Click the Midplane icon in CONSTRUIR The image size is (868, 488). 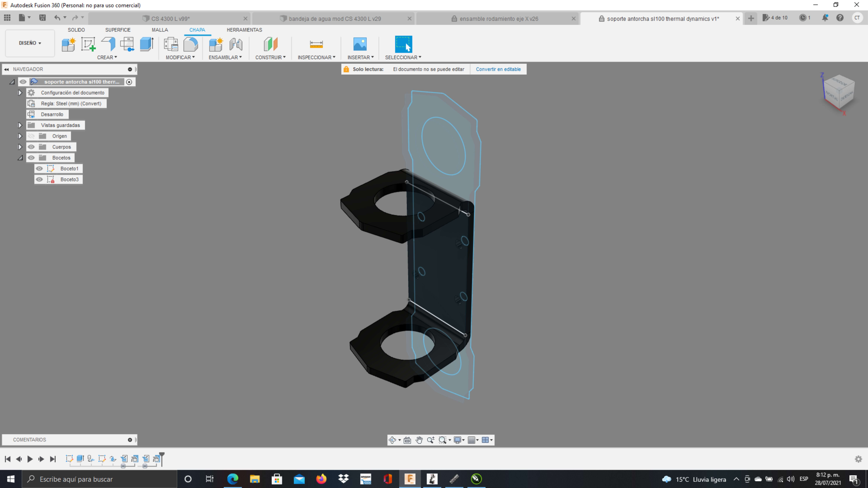point(271,44)
